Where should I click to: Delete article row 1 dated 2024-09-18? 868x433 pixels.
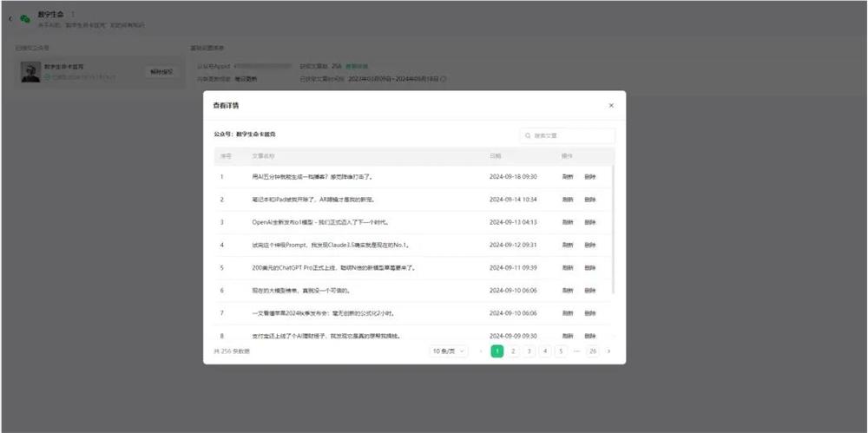pos(590,177)
